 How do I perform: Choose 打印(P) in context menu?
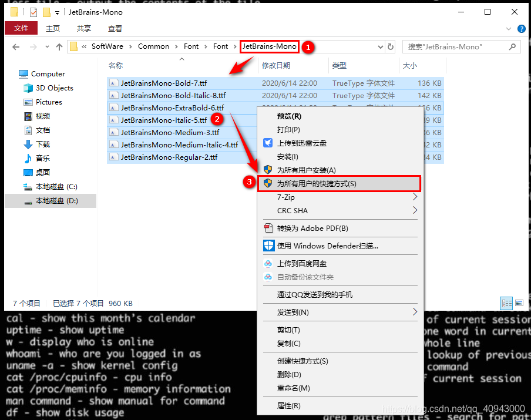[340, 130]
